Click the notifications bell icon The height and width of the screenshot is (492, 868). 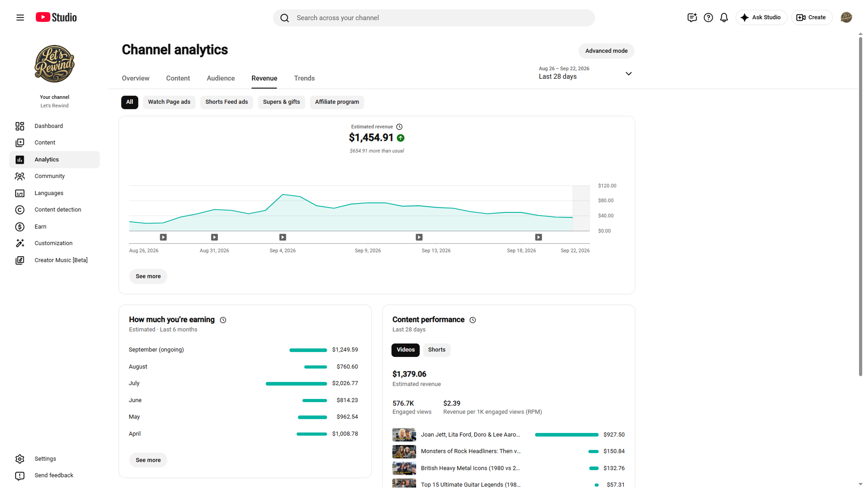pyautogui.click(x=724, y=17)
